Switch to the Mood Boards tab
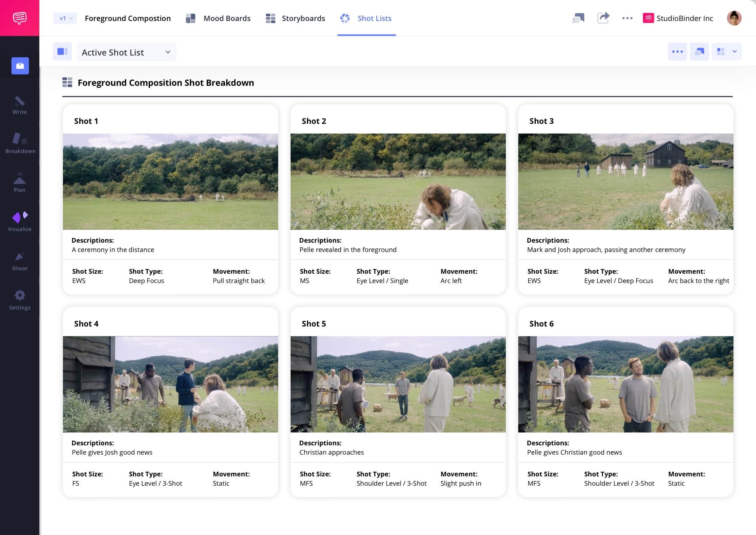 click(x=227, y=18)
